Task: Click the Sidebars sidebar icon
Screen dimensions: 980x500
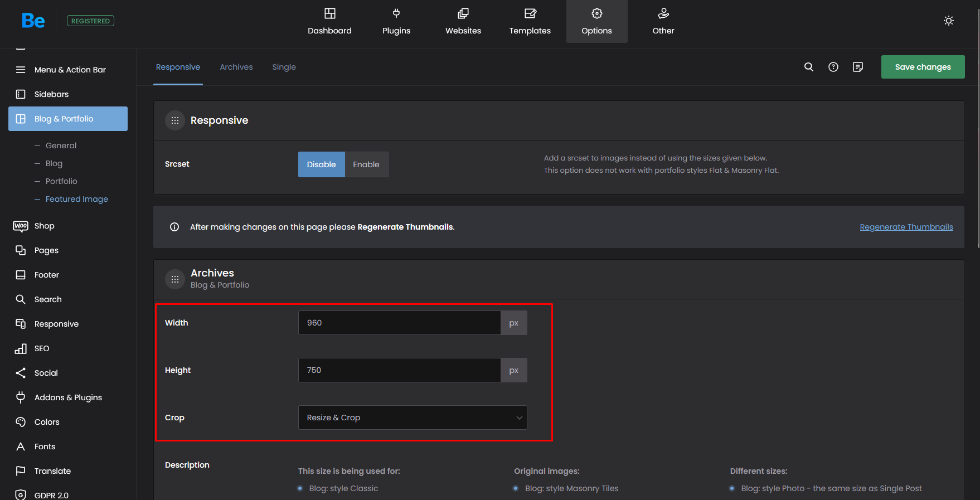Action: [21, 94]
